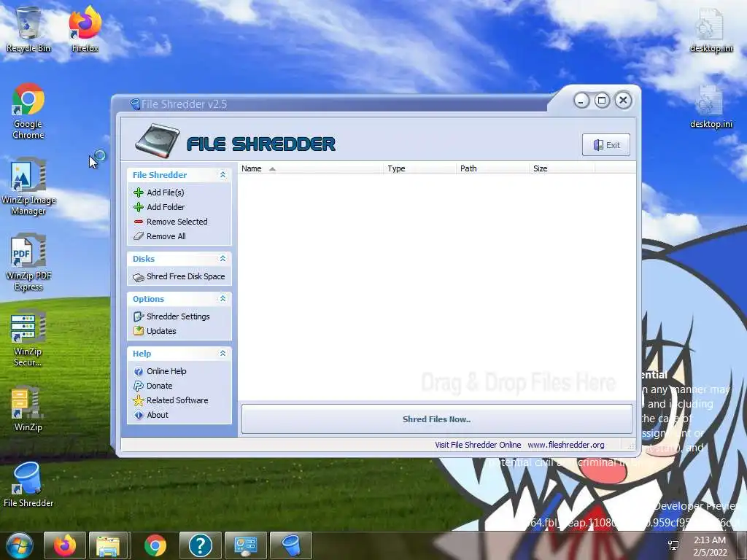This screenshot has height=560, width=747.
Task: Click the star icon beside Related Software
Action: [138, 400]
